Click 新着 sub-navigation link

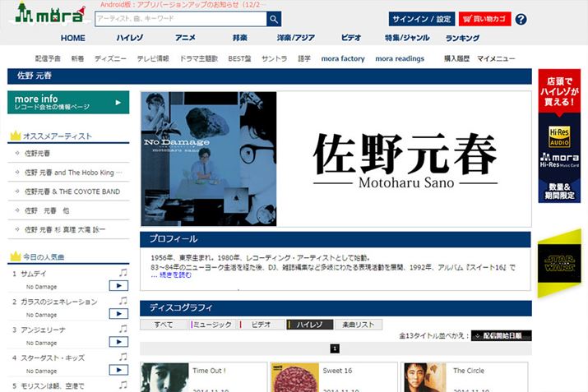point(77,58)
